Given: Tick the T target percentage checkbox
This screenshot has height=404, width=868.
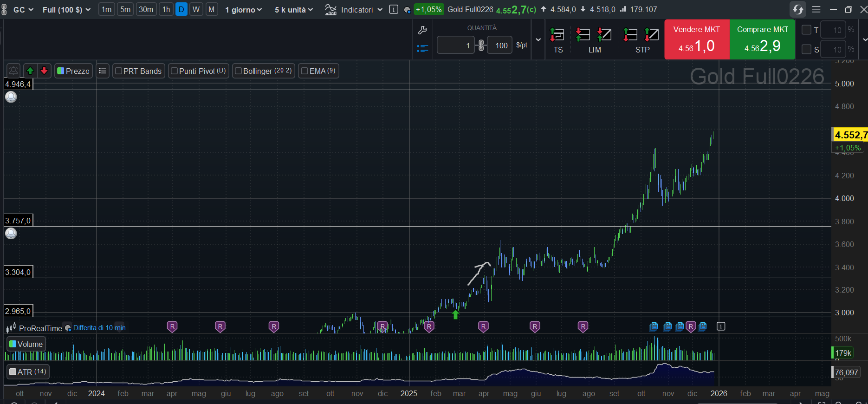Looking at the screenshot, I should click(807, 30).
